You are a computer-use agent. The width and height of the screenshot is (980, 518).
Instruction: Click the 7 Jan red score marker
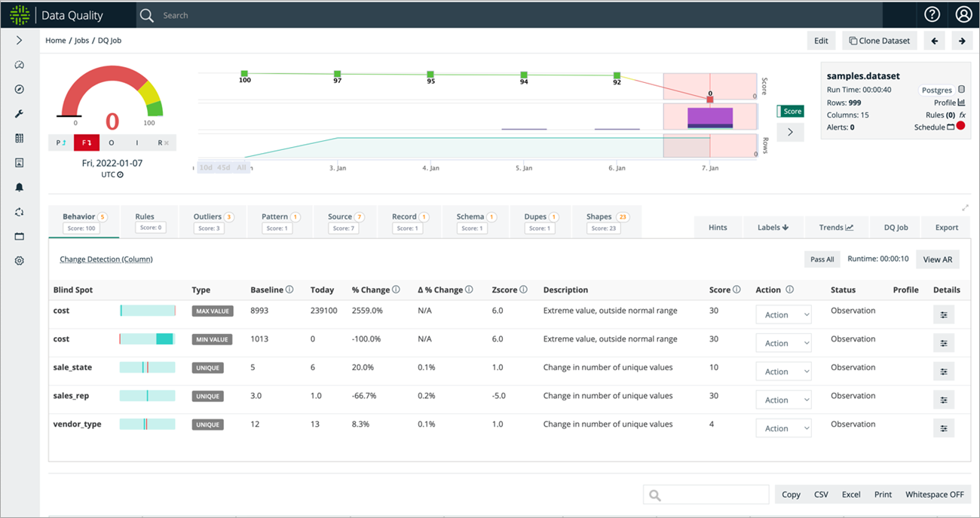[710, 100]
